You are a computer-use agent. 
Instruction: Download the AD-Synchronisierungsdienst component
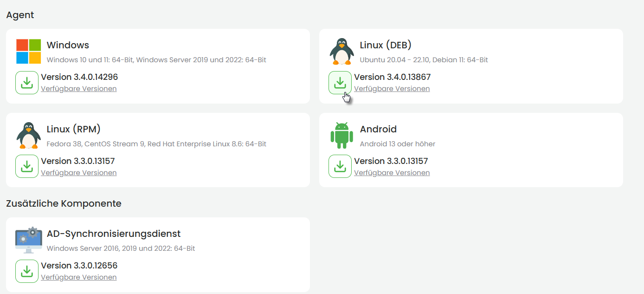pyautogui.click(x=27, y=271)
